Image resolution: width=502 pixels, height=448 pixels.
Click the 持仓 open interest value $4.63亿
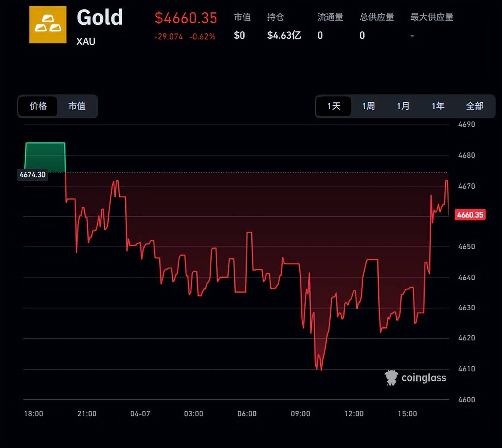284,36
